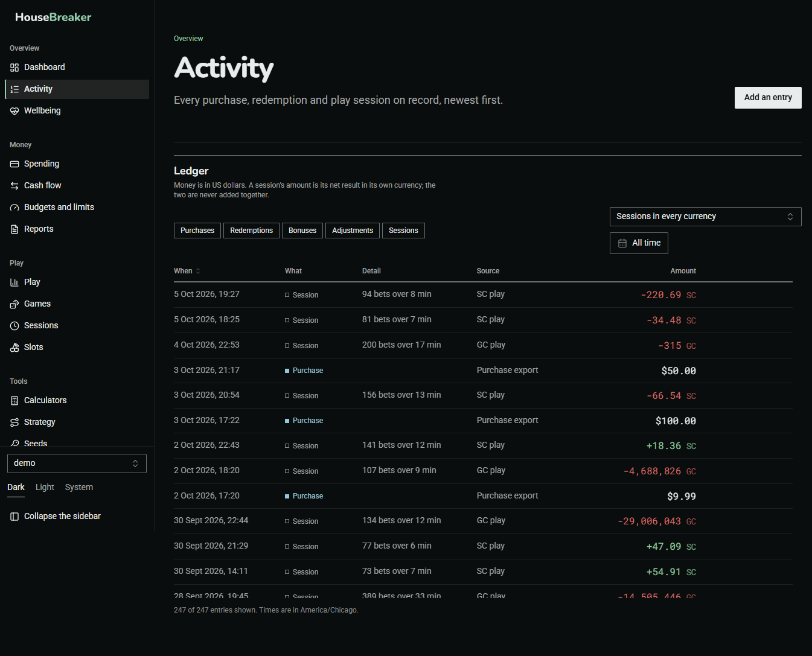Click the What column header
812x656 pixels.
click(293, 271)
